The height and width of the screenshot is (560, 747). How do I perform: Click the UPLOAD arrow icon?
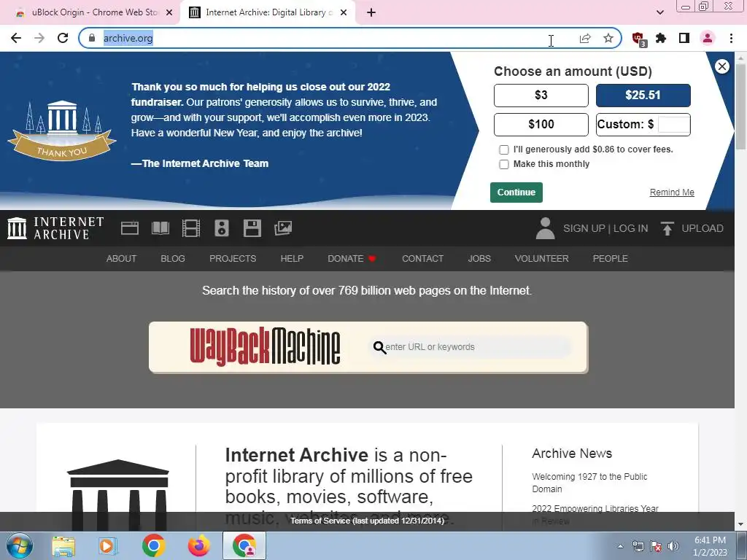click(x=667, y=228)
